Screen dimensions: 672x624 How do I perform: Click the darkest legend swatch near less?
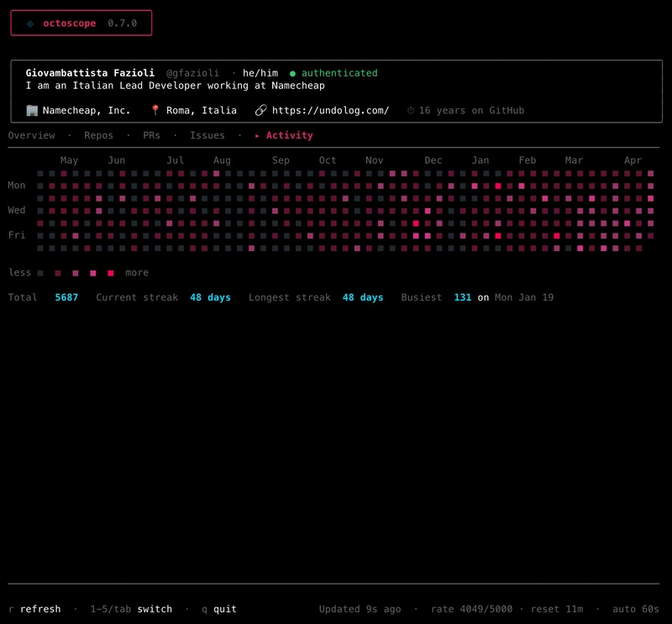(x=40, y=274)
